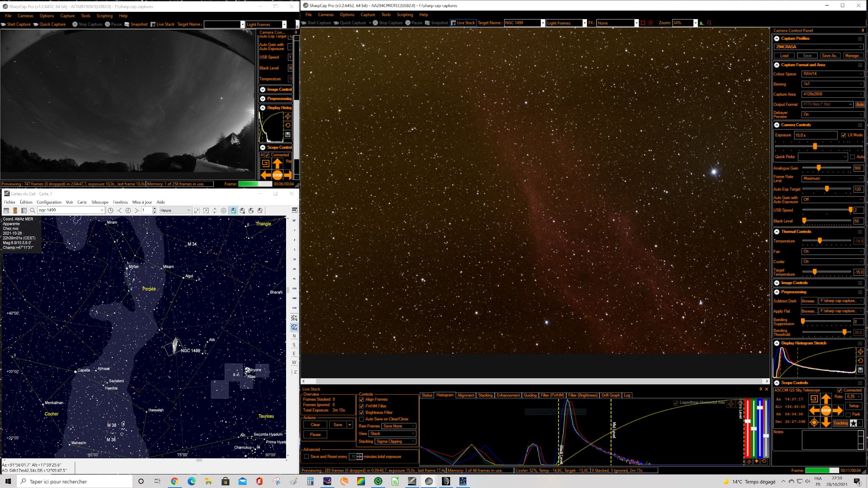Click Pause button in Live Stack Actions
The width and height of the screenshot is (868, 488).
[315, 435]
